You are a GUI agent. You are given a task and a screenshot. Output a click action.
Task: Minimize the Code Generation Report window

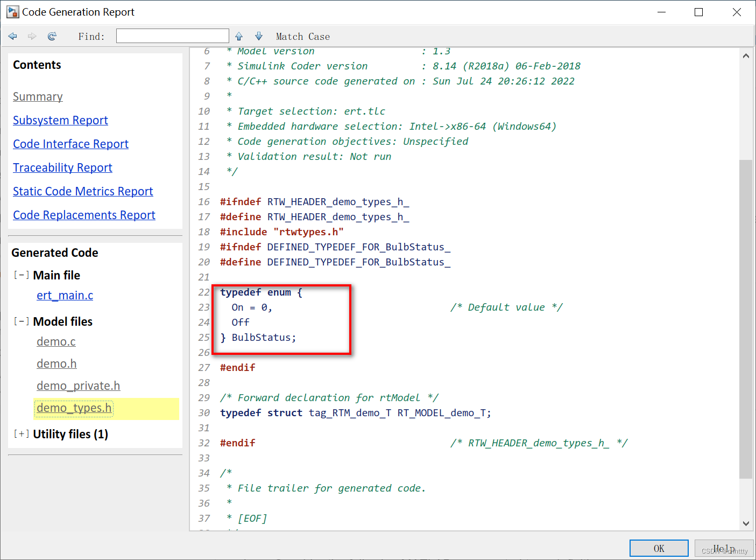661,12
